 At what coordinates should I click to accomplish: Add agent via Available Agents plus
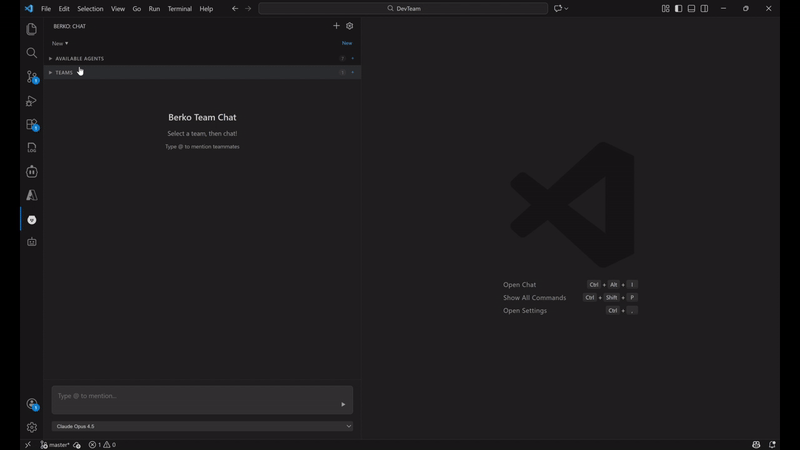coord(353,58)
